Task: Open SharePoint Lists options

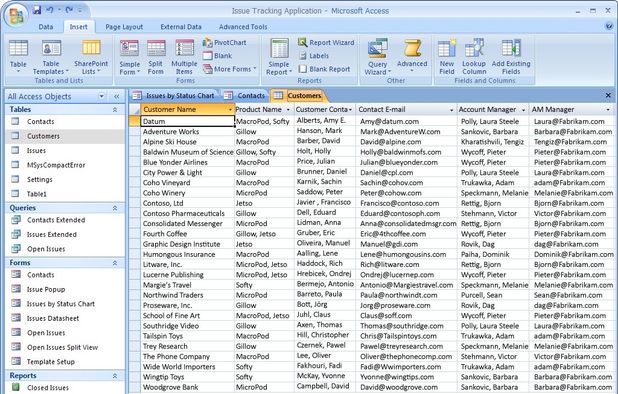Action: point(91,56)
